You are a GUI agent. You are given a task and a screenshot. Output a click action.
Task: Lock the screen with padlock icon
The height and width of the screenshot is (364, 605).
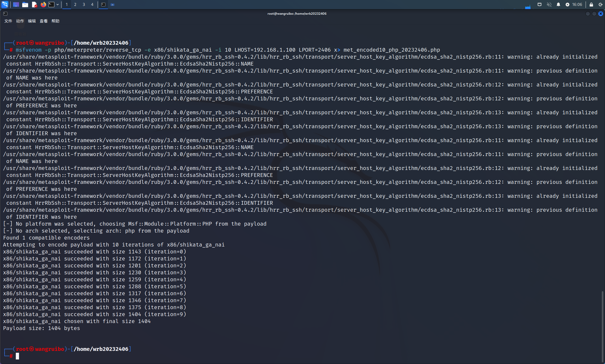tap(591, 5)
